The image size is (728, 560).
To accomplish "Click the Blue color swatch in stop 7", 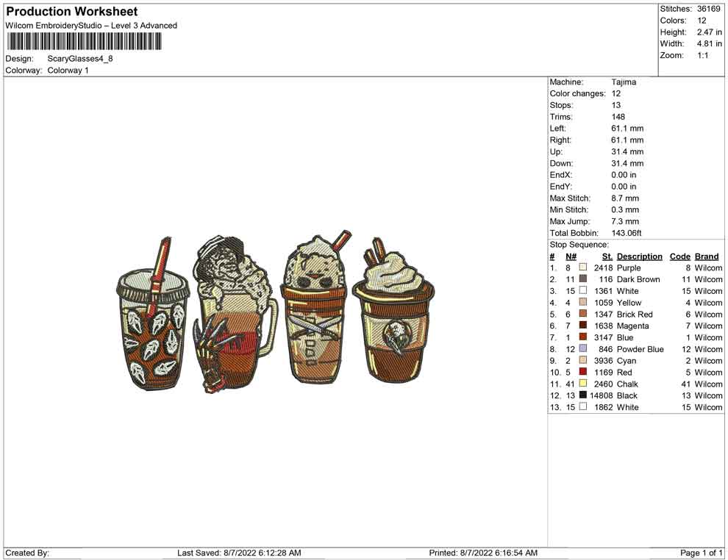I will [x=582, y=337].
